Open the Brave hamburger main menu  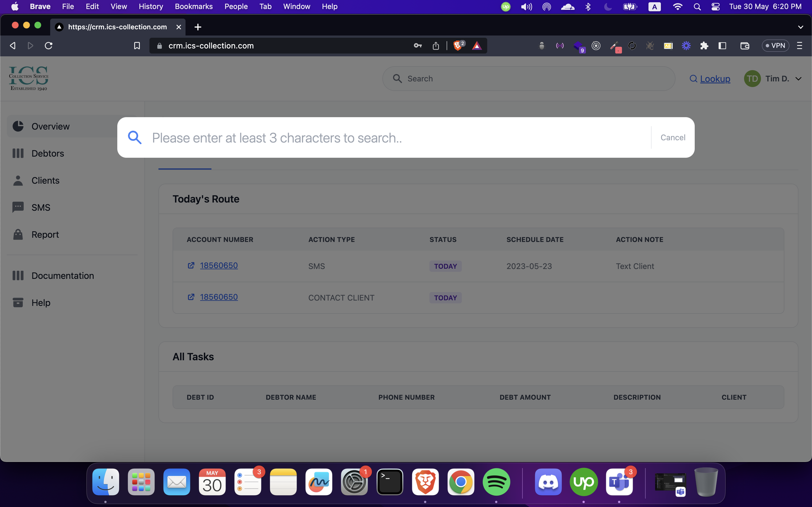pyautogui.click(x=800, y=46)
